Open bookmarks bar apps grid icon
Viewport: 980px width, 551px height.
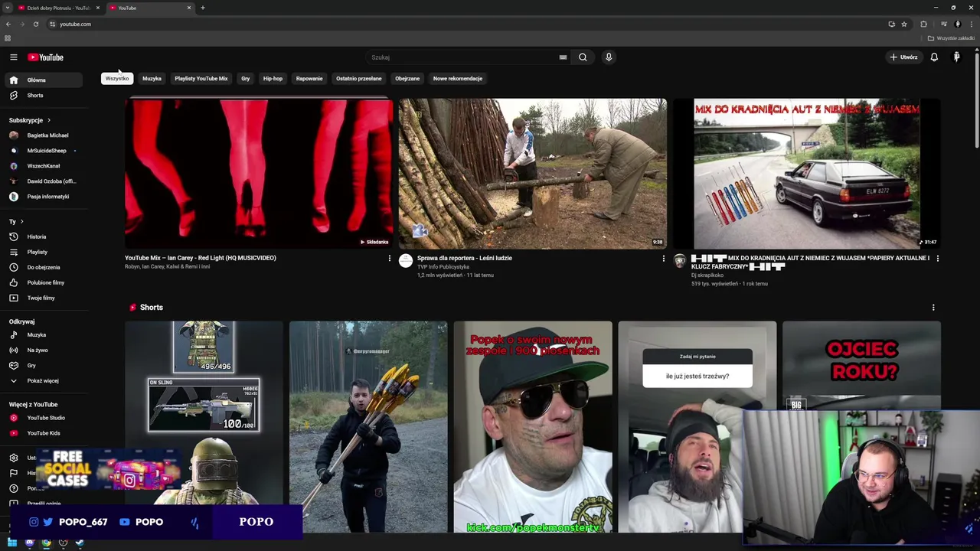[8, 38]
